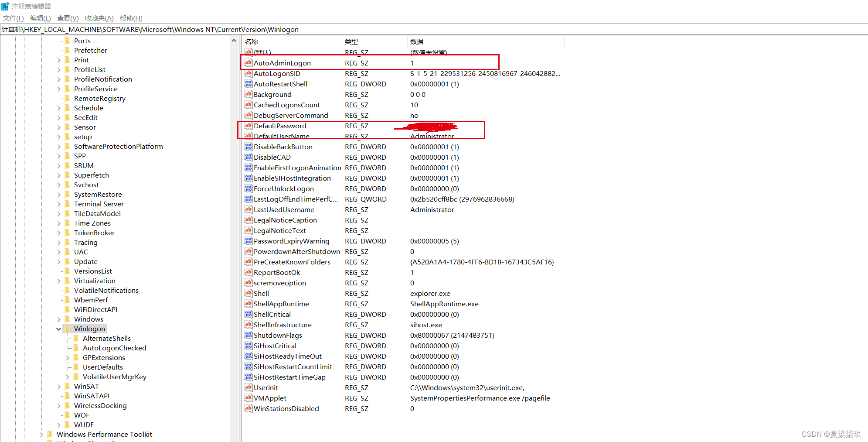Click the AutoRestartShell DWORD value icon
Screen dimensions: 868x442
248,84
